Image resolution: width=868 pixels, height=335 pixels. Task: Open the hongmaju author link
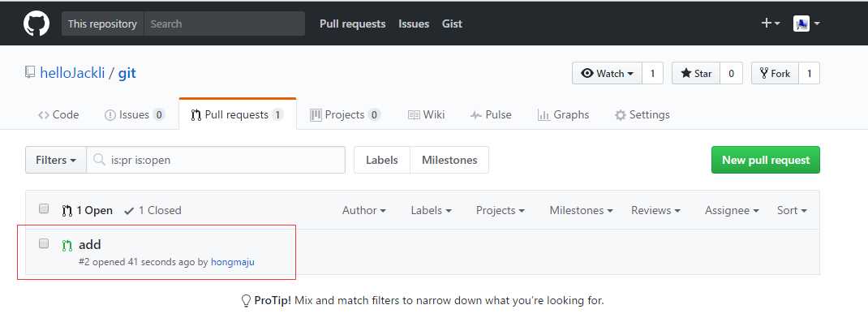click(x=238, y=261)
